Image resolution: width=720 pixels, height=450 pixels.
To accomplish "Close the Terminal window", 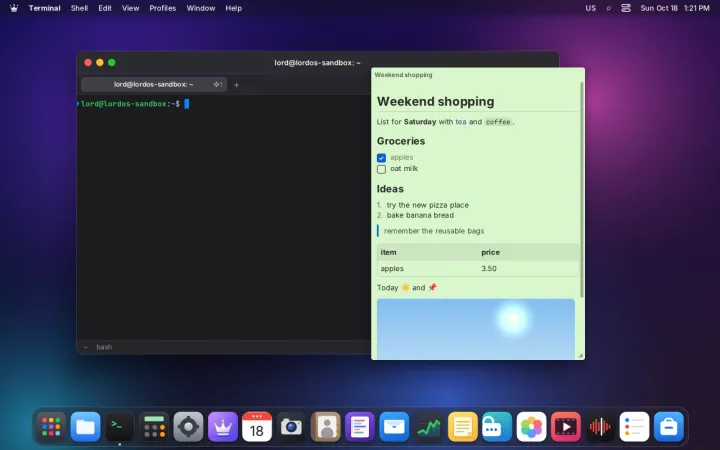I will point(88,62).
